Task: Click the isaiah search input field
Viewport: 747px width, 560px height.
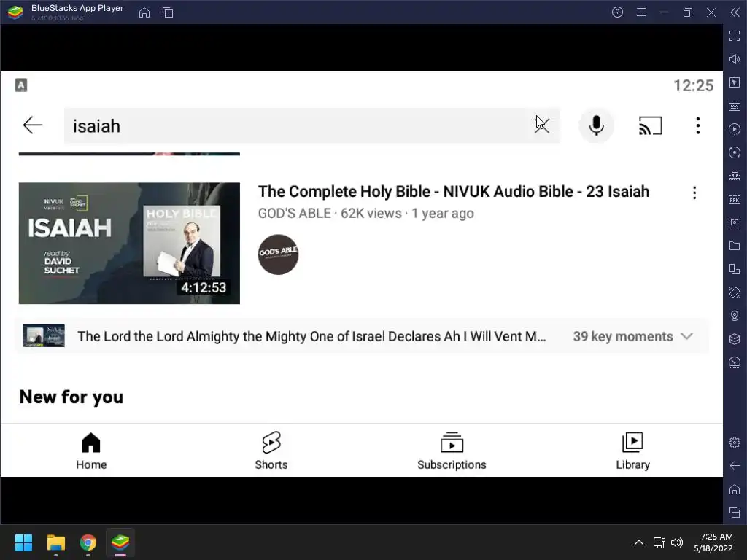Action: coord(312,125)
